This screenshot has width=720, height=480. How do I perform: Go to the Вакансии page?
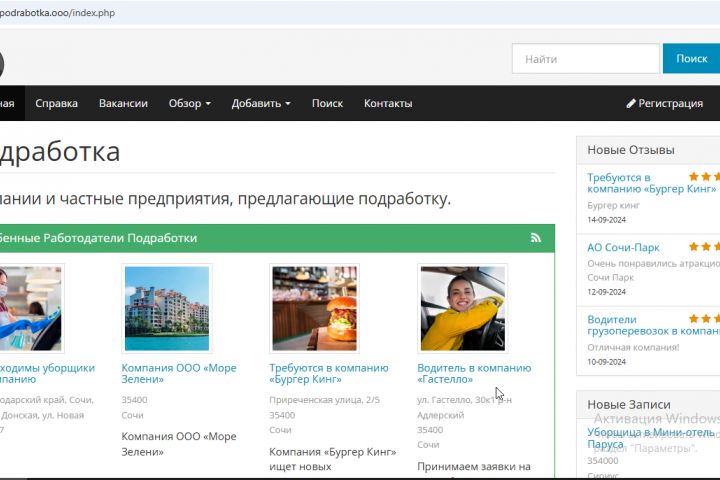click(123, 103)
